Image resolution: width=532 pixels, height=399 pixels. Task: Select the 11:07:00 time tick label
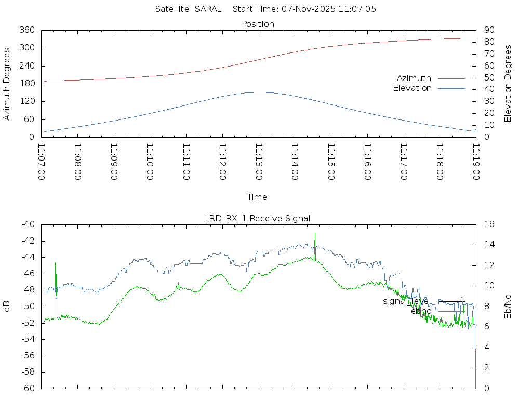(x=42, y=162)
